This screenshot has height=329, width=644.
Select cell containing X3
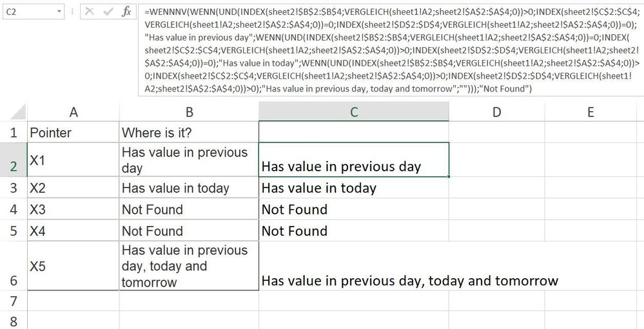[x=73, y=209]
